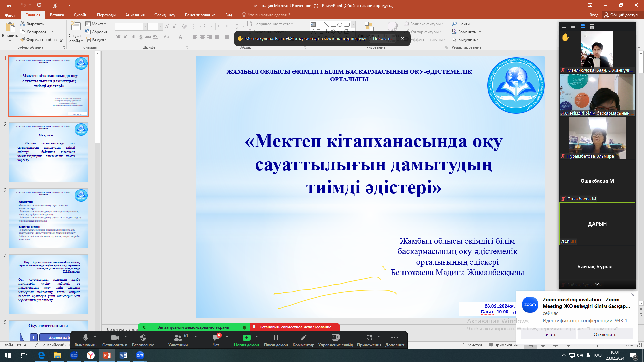Click the Paste (Вставить) icon

pyautogui.click(x=10, y=27)
